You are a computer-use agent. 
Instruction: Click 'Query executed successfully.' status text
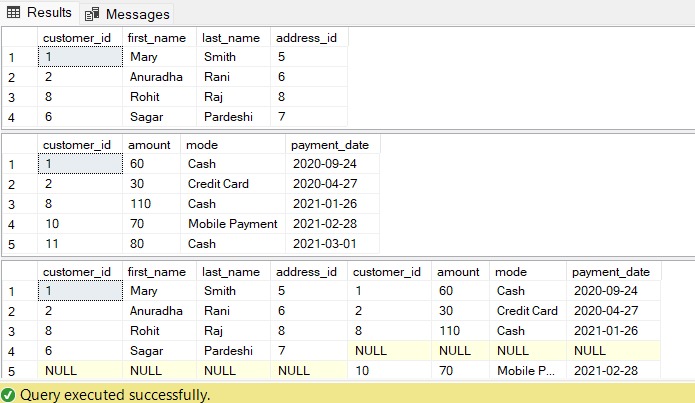point(115,395)
